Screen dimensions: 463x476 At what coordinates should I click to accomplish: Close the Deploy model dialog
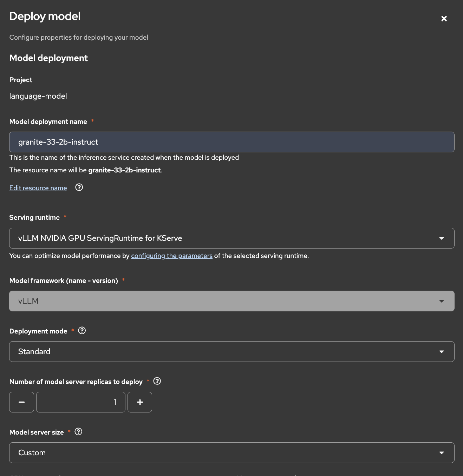pos(444,19)
